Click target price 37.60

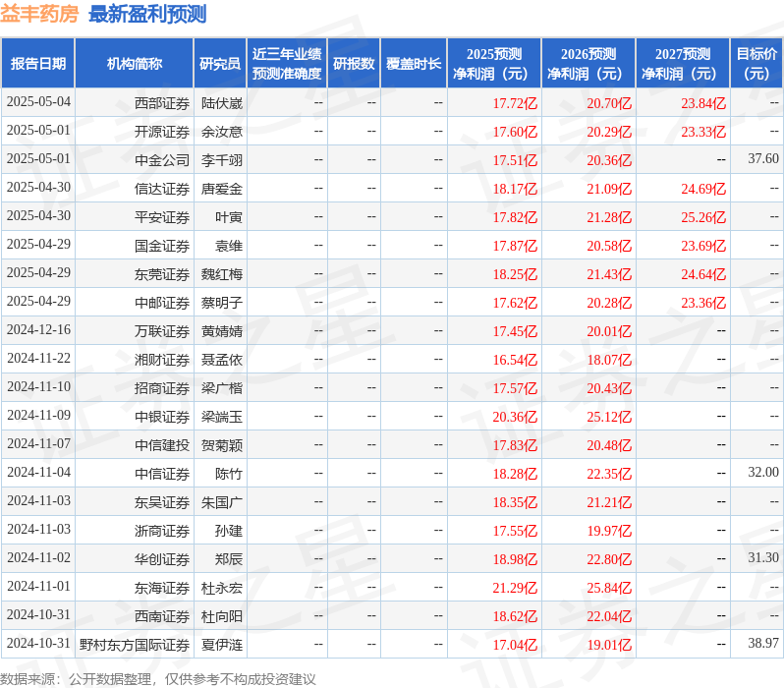(763, 158)
